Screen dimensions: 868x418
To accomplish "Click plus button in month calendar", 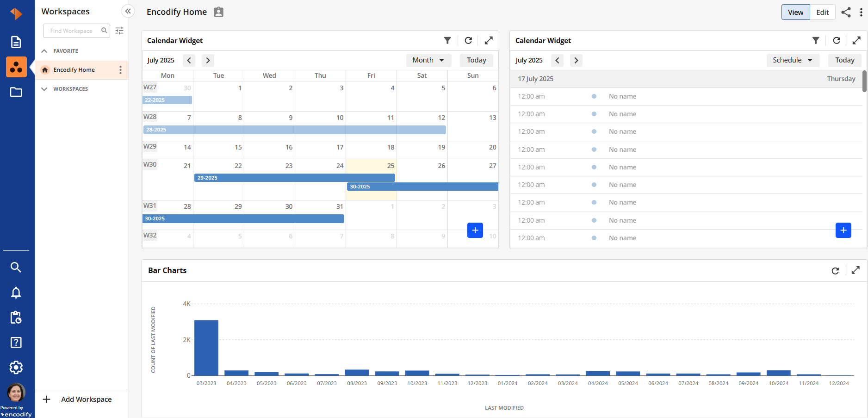I will (x=475, y=230).
